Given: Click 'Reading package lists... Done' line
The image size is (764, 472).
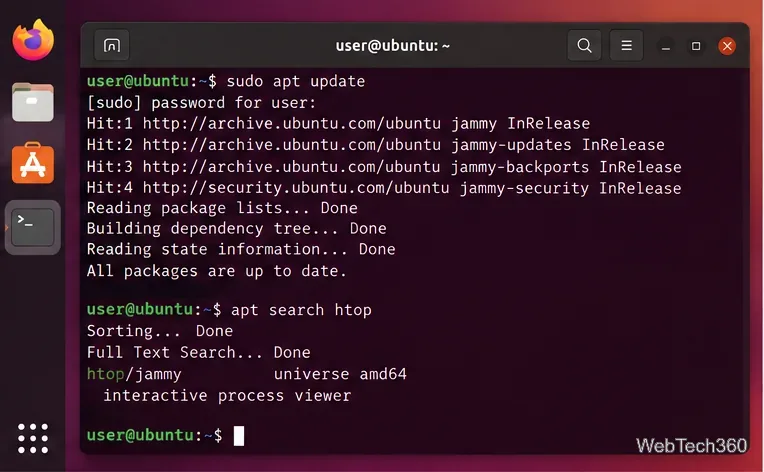Looking at the screenshot, I should 222,208.
